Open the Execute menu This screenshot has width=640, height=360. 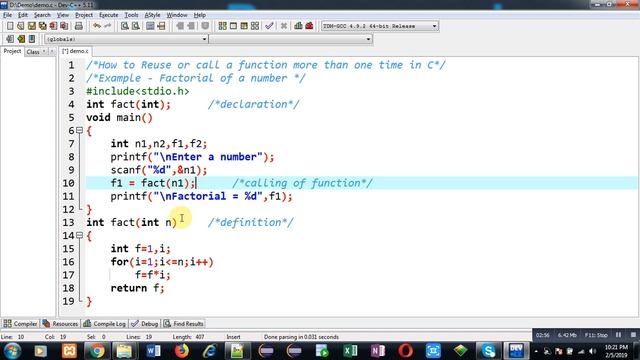[109, 15]
